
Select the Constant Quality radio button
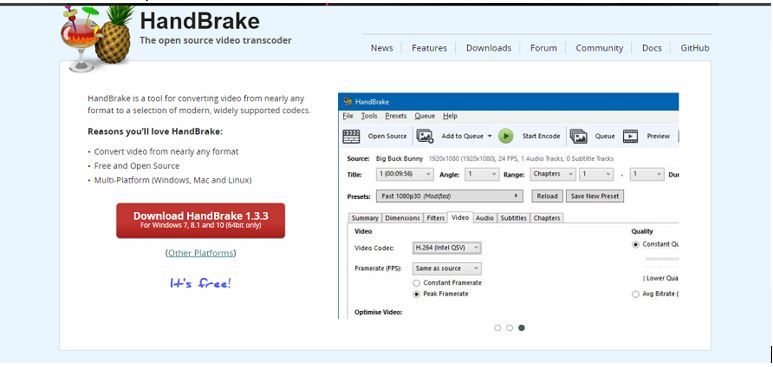tap(635, 245)
